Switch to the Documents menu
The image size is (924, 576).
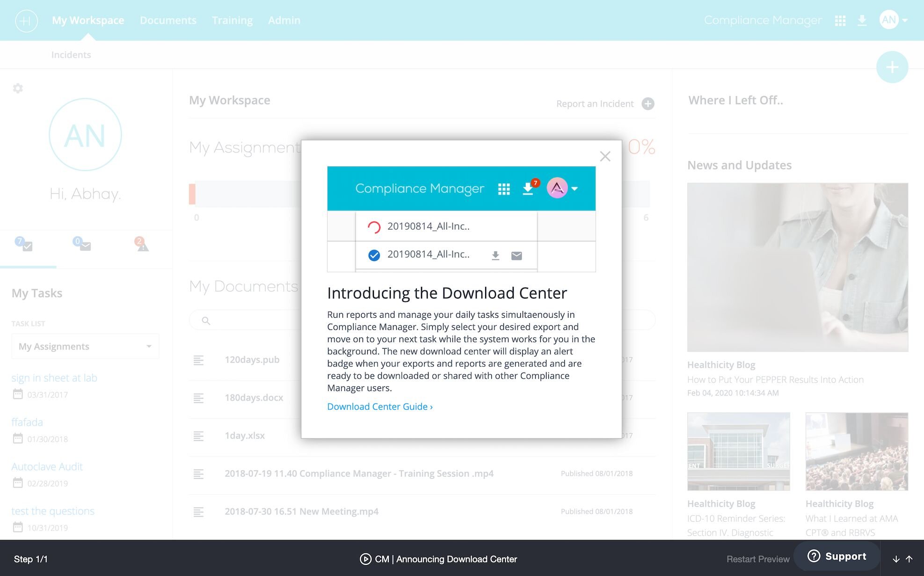(168, 21)
